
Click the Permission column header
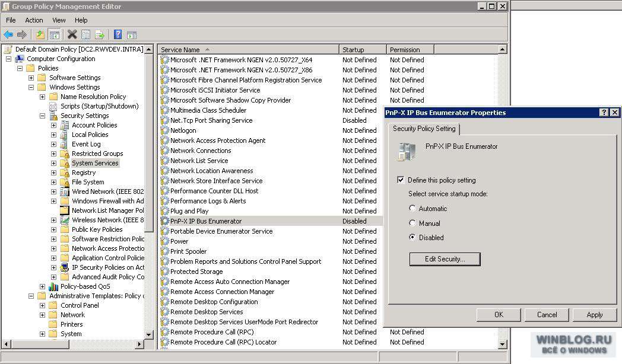pos(410,50)
